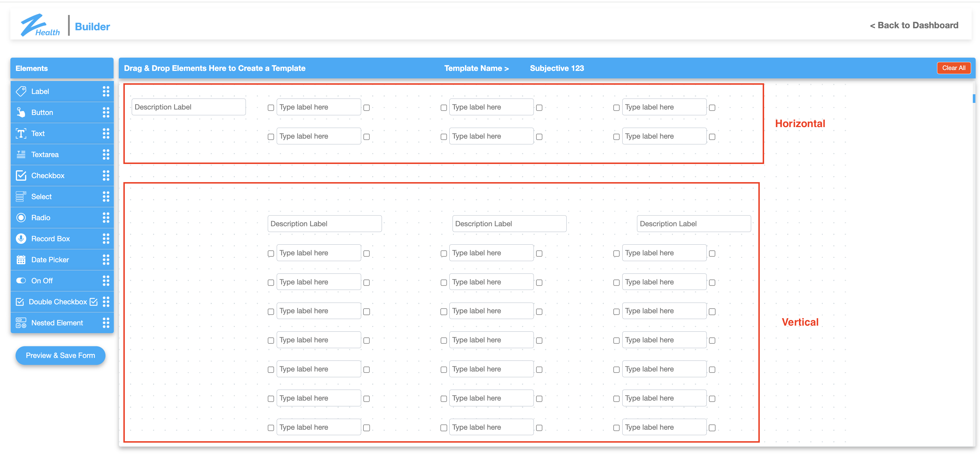Click the Text element icon

[21, 133]
